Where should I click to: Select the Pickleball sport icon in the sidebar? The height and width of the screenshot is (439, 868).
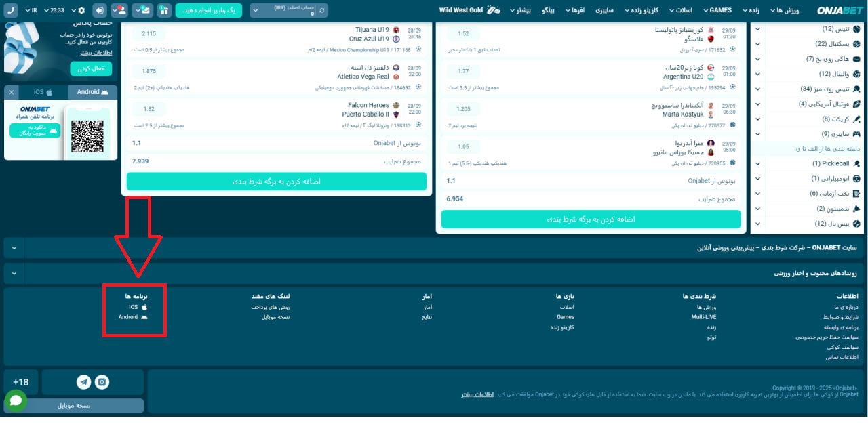pos(856,163)
